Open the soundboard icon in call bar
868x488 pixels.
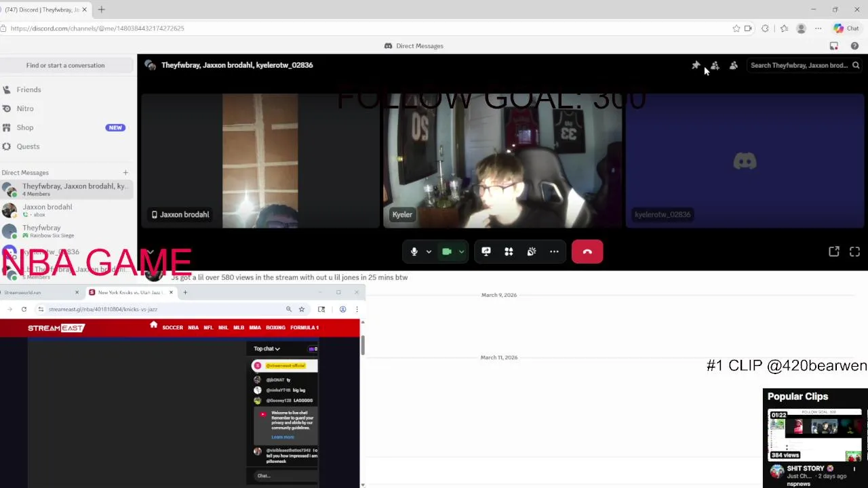tap(532, 251)
